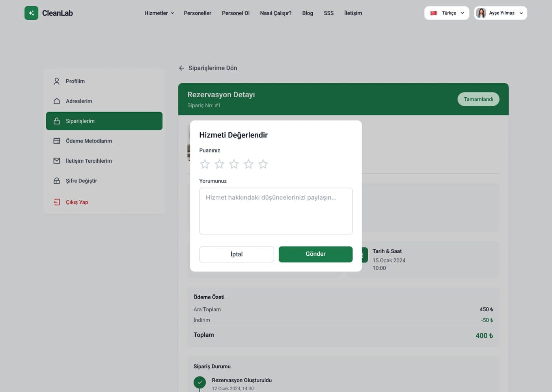Screen dimensions: 552x392
Task: Click the Tamamlandı status badge
Action: pyautogui.click(x=478, y=99)
